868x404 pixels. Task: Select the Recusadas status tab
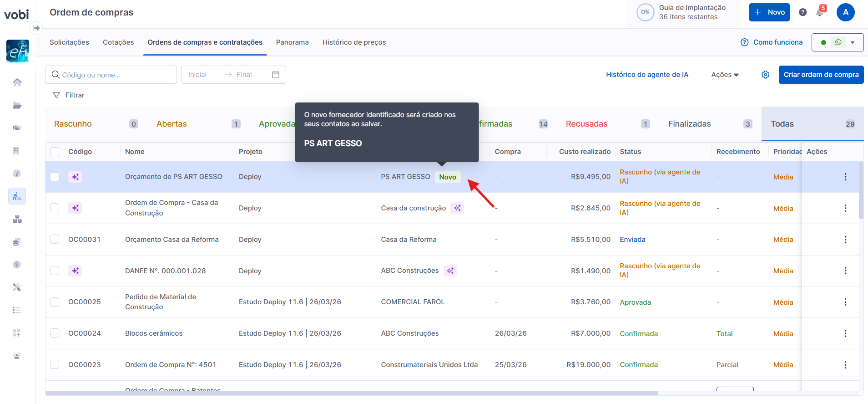(586, 124)
